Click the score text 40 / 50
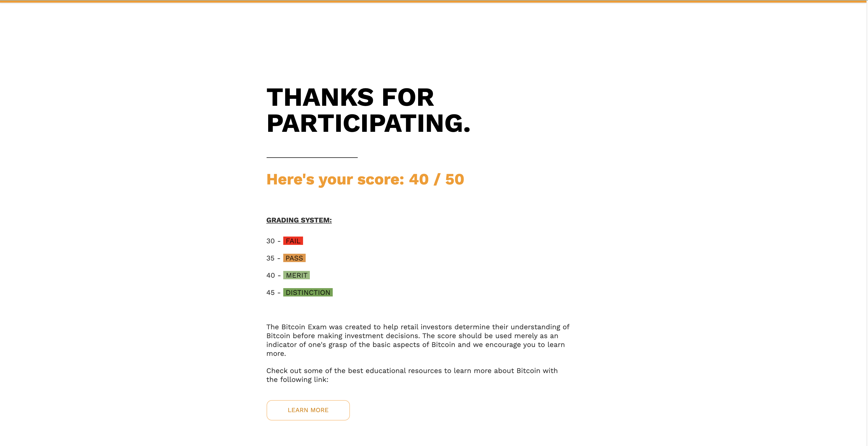This screenshot has height=446, width=868. point(436,179)
